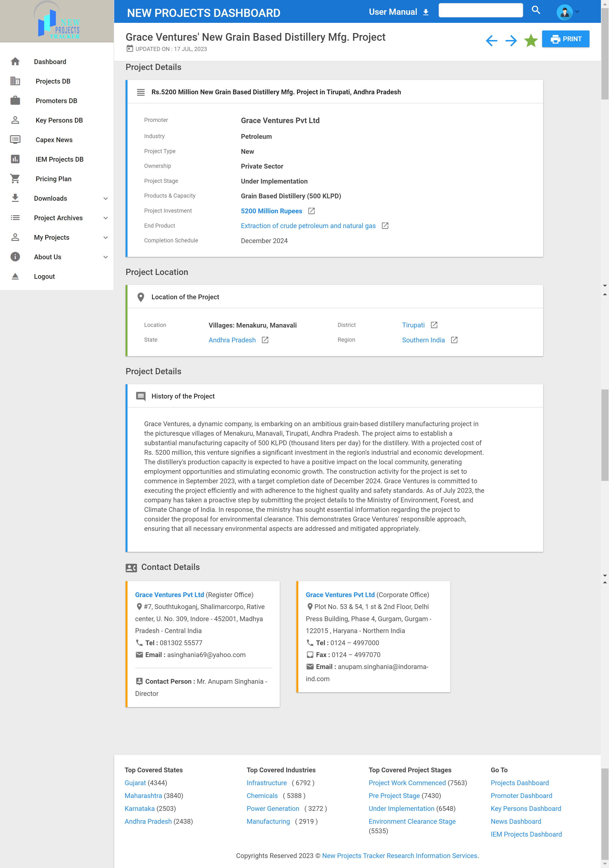Open external link icon next to Andhra Pradesh state
The width and height of the screenshot is (609, 868).
tap(265, 340)
